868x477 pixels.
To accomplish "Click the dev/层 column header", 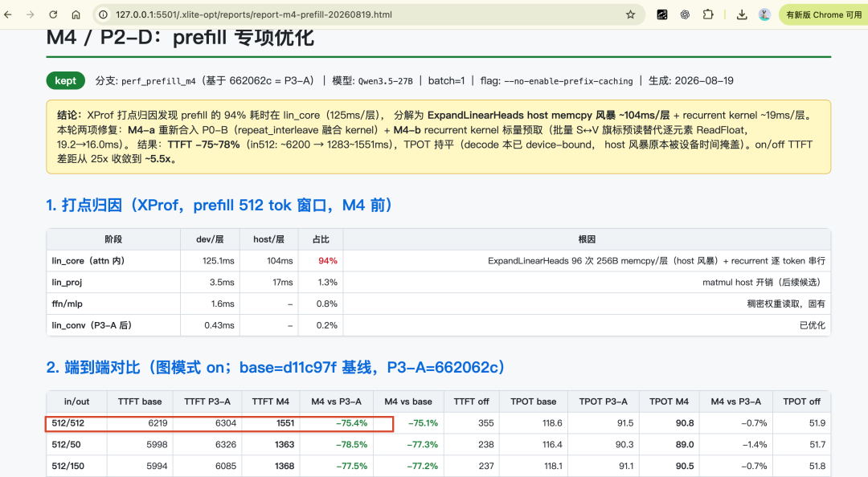I will tap(210, 239).
